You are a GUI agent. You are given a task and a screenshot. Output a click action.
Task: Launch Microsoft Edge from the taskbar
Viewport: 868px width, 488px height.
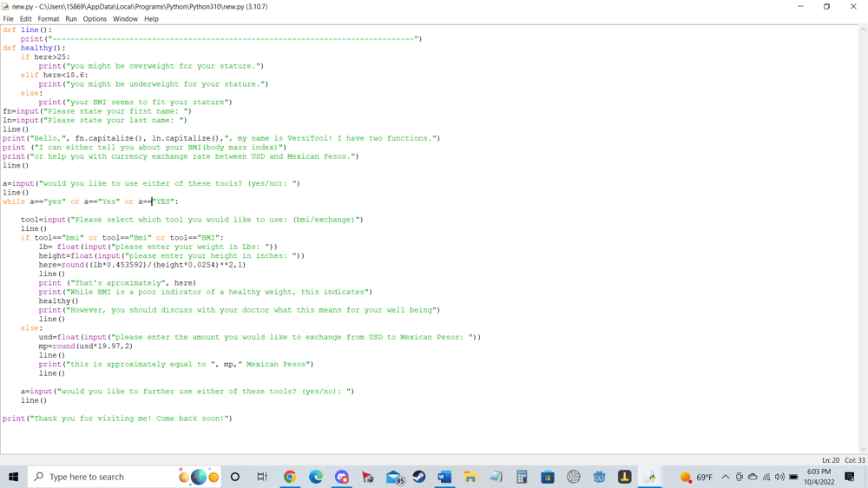(316, 477)
